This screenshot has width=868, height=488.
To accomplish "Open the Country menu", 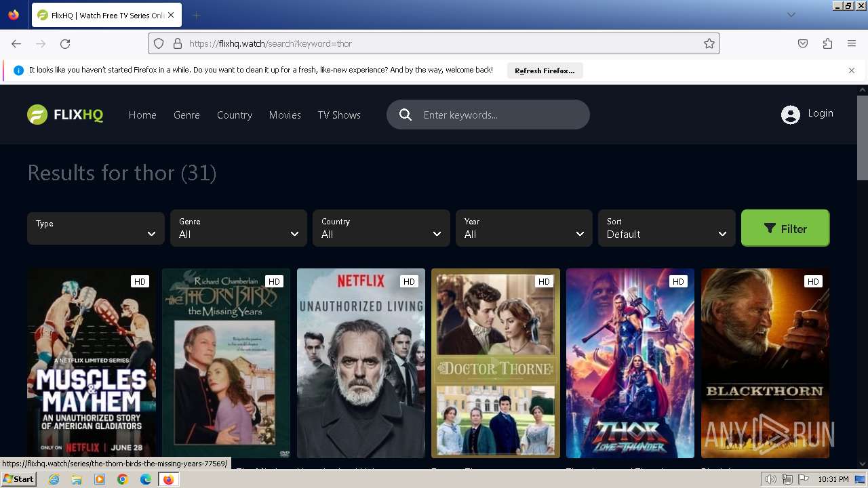I will (235, 115).
